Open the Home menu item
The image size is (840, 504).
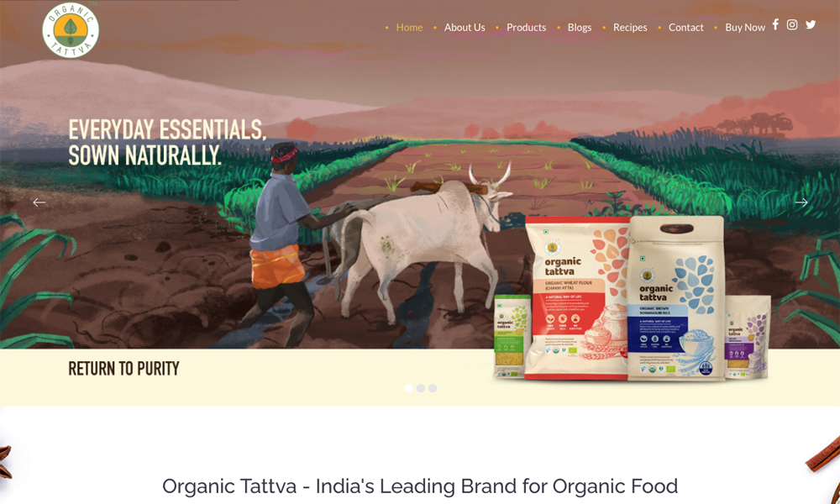tap(409, 28)
